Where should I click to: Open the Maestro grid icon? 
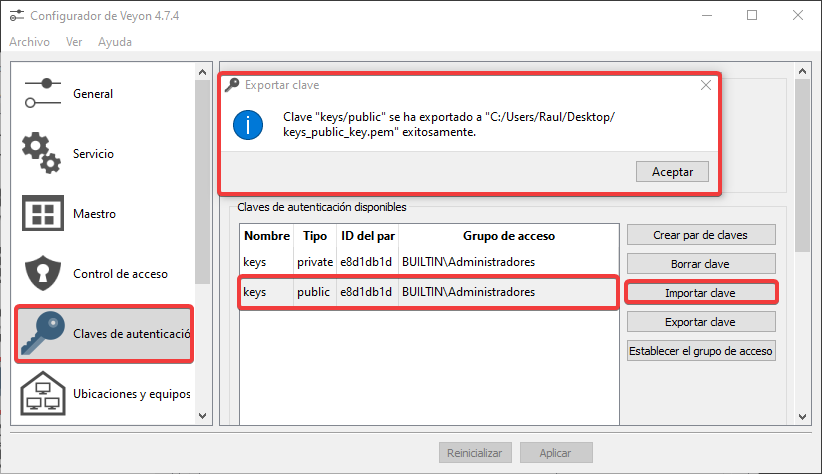coord(43,213)
